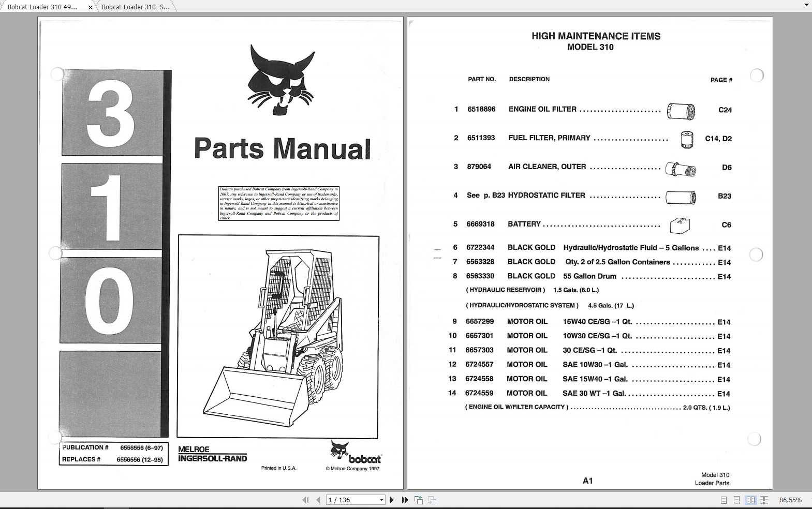Click the hydrostatic filter image

coord(681,197)
